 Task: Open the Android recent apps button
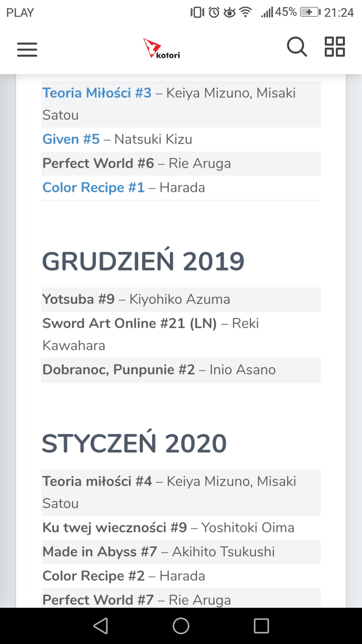[x=261, y=626]
